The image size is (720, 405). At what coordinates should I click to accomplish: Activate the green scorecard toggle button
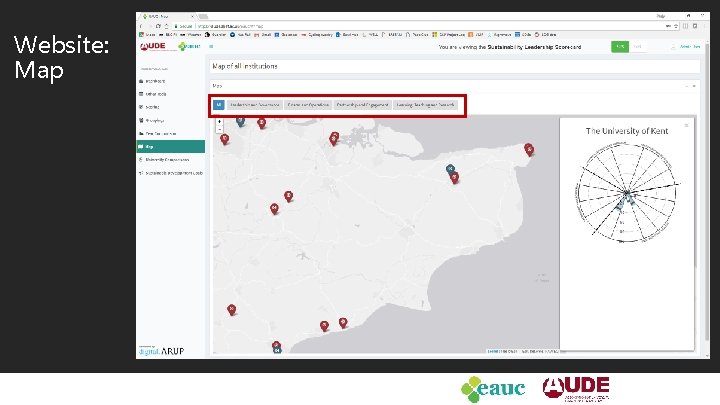tap(620, 46)
